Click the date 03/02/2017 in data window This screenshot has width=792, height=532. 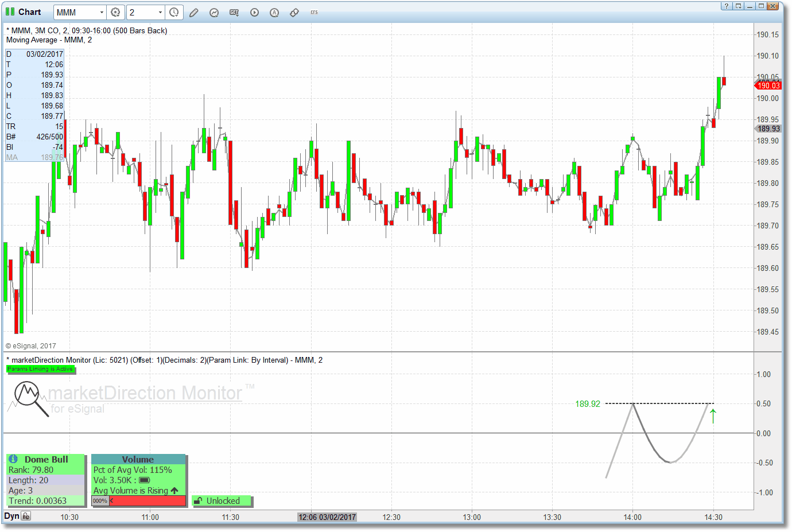pyautogui.click(x=45, y=54)
